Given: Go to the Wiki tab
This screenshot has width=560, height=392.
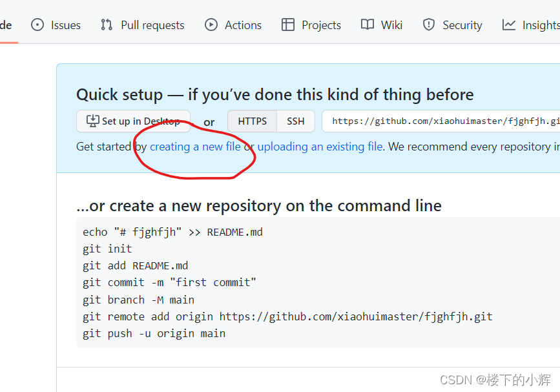Looking at the screenshot, I should 382,25.
